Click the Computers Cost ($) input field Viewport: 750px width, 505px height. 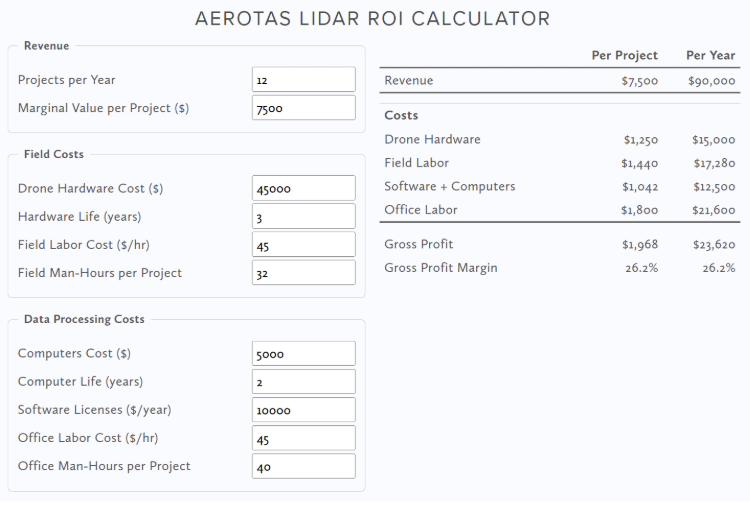pyautogui.click(x=304, y=353)
